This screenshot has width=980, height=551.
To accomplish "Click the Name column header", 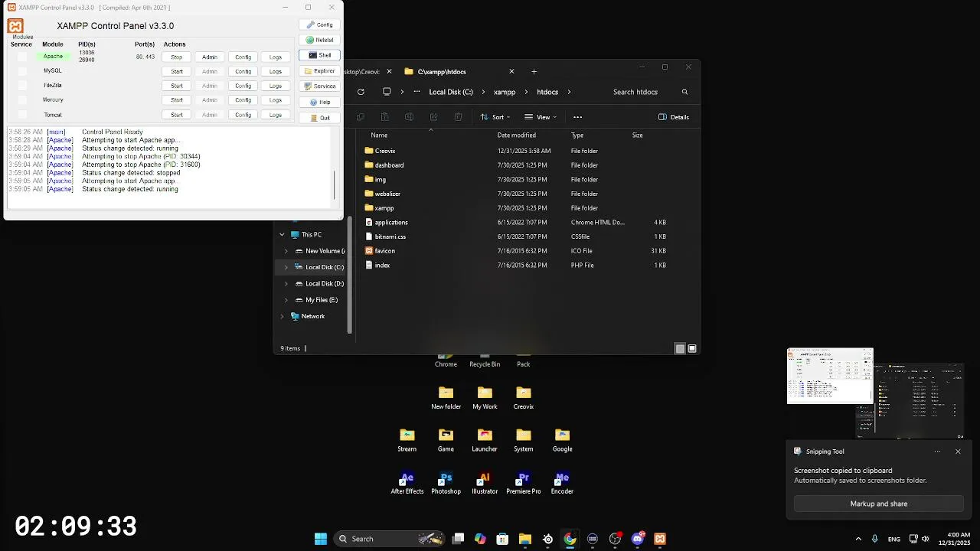I will [379, 135].
